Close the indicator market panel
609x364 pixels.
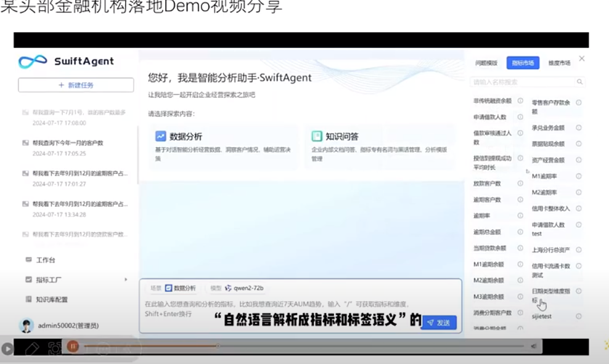tap(581, 59)
